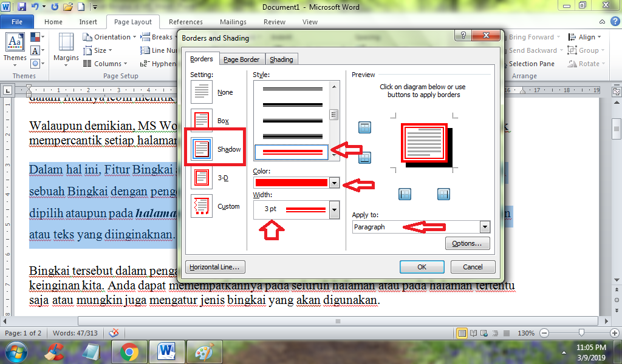Click the proofing errors icon in status bar
The width and height of the screenshot is (622, 364).
114,332
